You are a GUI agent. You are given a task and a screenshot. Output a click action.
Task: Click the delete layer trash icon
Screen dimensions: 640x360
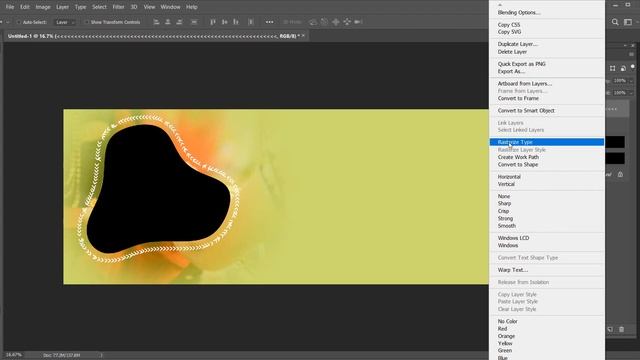pos(621,329)
